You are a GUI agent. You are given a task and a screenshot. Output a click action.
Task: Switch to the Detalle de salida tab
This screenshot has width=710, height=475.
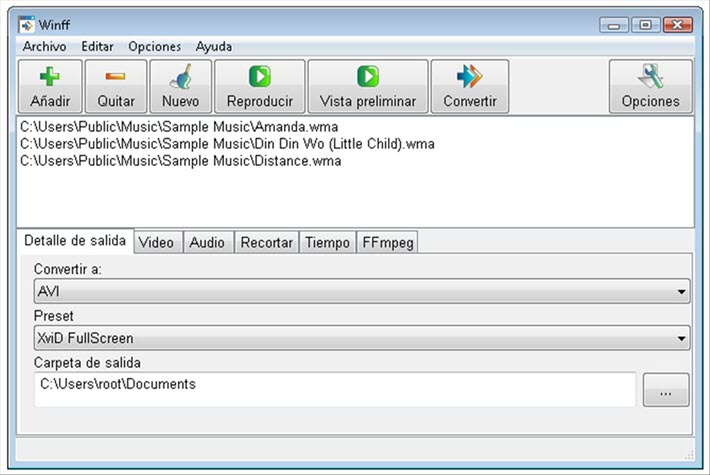coord(75,240)
